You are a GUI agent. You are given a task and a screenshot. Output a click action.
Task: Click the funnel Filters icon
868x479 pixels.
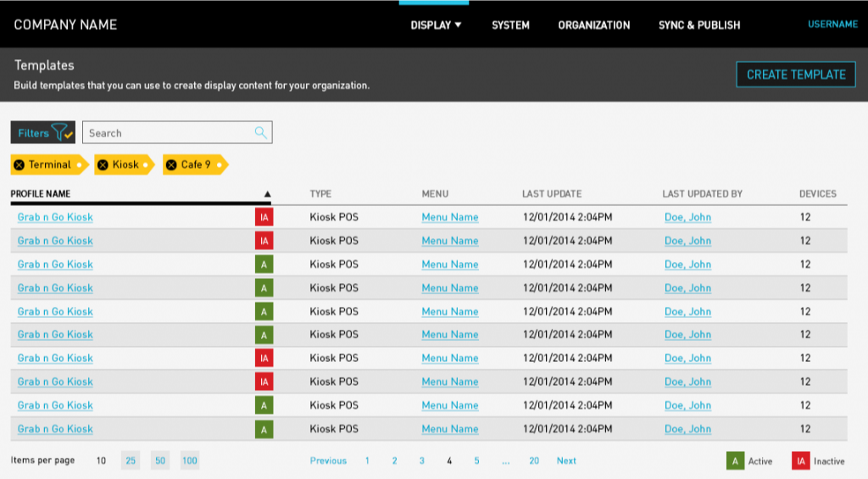click(62, 132)
